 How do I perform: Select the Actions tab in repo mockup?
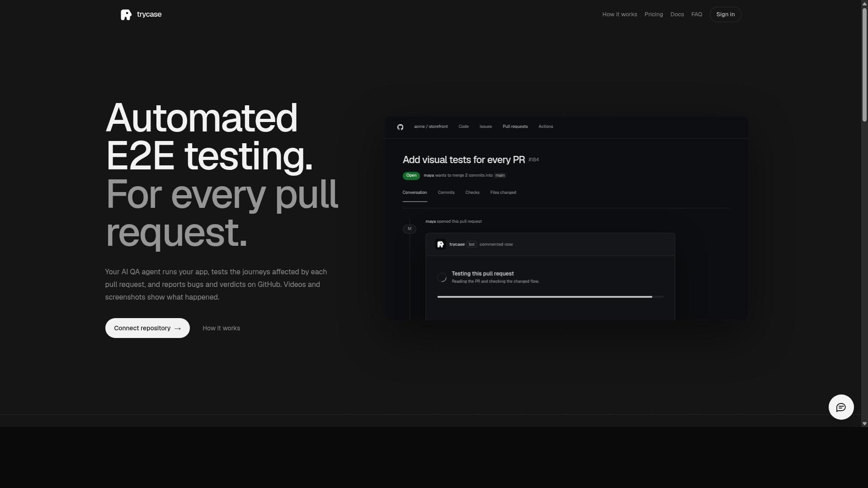click(x=546, y=127)
